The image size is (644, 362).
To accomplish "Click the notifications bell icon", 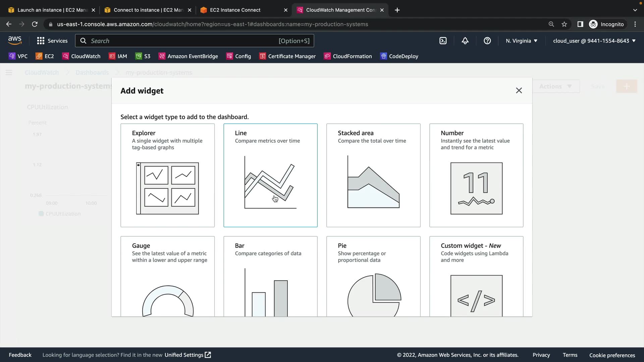I will [x=465, y=41].
